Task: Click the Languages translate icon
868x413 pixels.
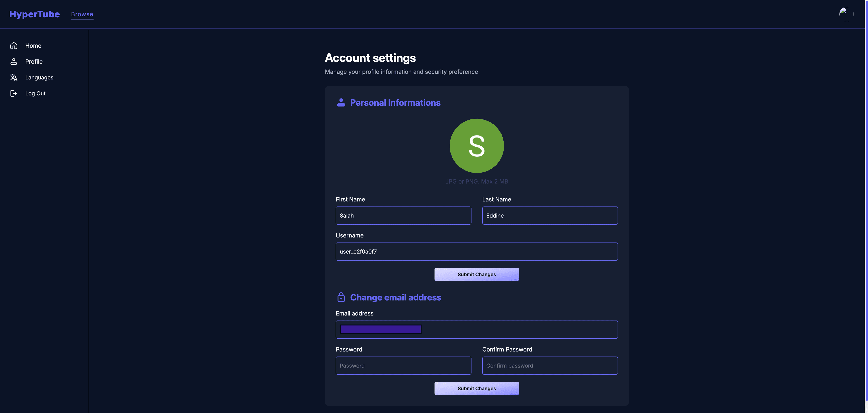Action: (14, 78)
